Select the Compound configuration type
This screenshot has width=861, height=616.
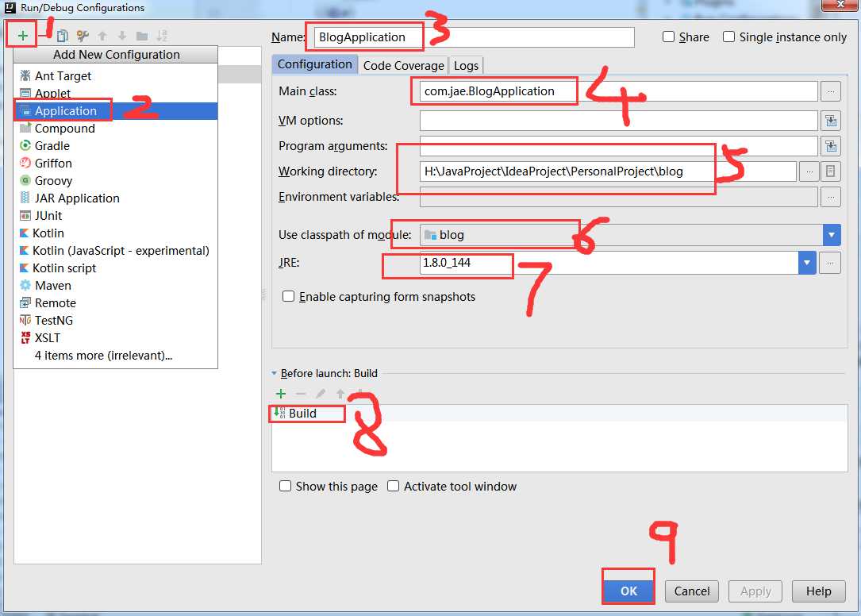pyautogui.click(x=115, y=129)
